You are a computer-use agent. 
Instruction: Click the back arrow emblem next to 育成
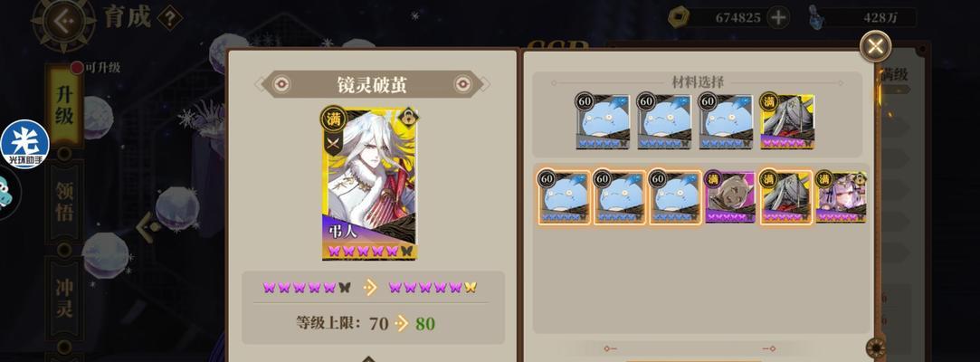[x=63, y=23]
